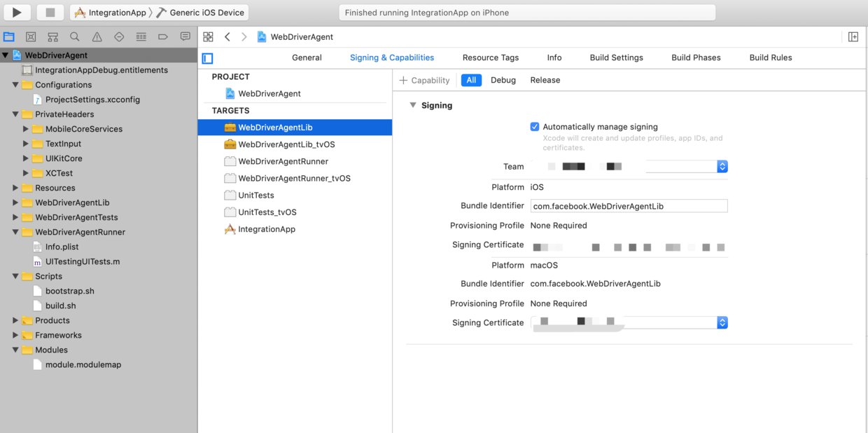Open the Find navigator magnifier icon
Image resolution: width=868 pixels, height=433 pixels.
75,36
